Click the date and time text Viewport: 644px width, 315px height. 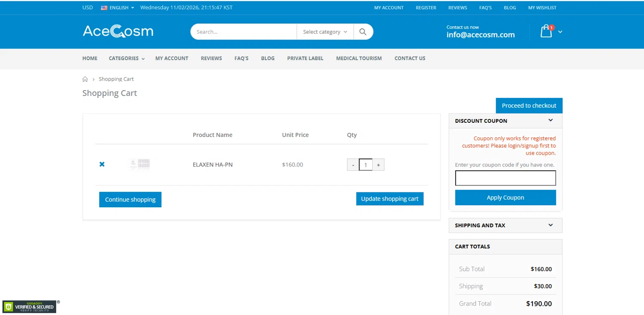tap(186, 8)
